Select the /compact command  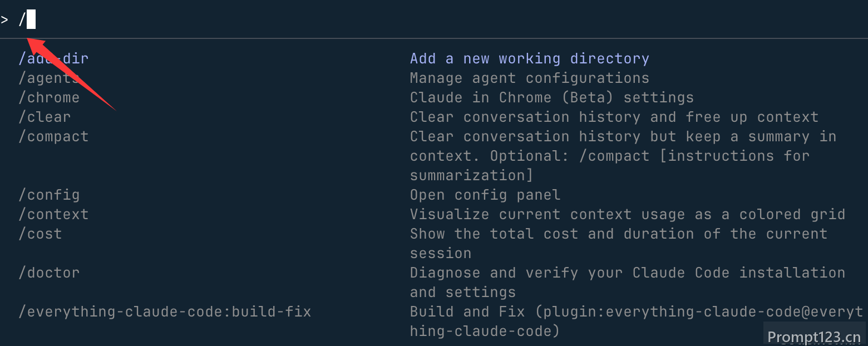point(53,136)
